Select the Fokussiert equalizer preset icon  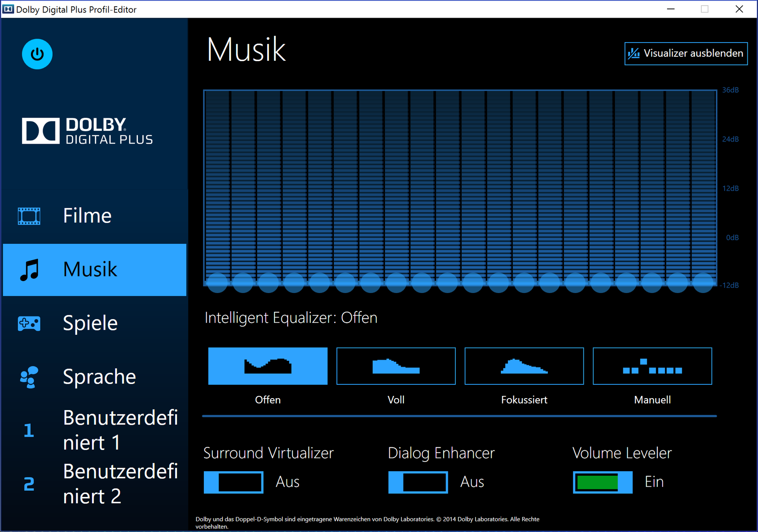pos(524,366)
